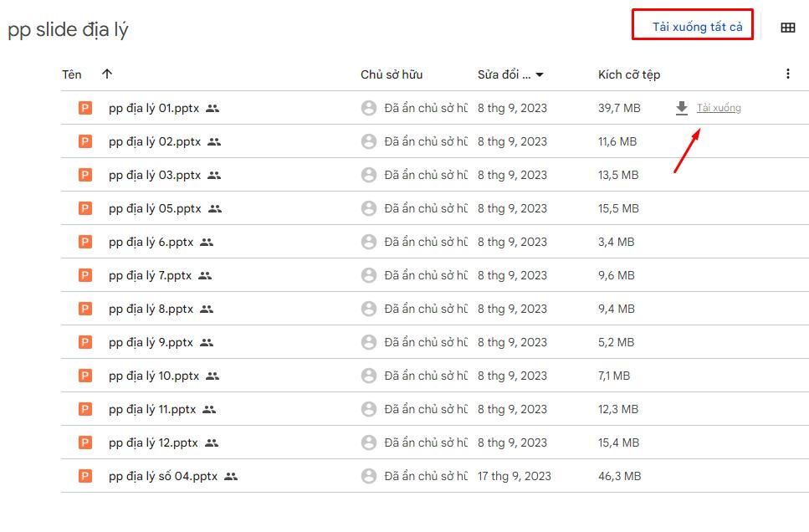The height and width of the screenshot is (532, 809).
Task: Click the Chủ sở hữu column header
Action: point(392,74)
